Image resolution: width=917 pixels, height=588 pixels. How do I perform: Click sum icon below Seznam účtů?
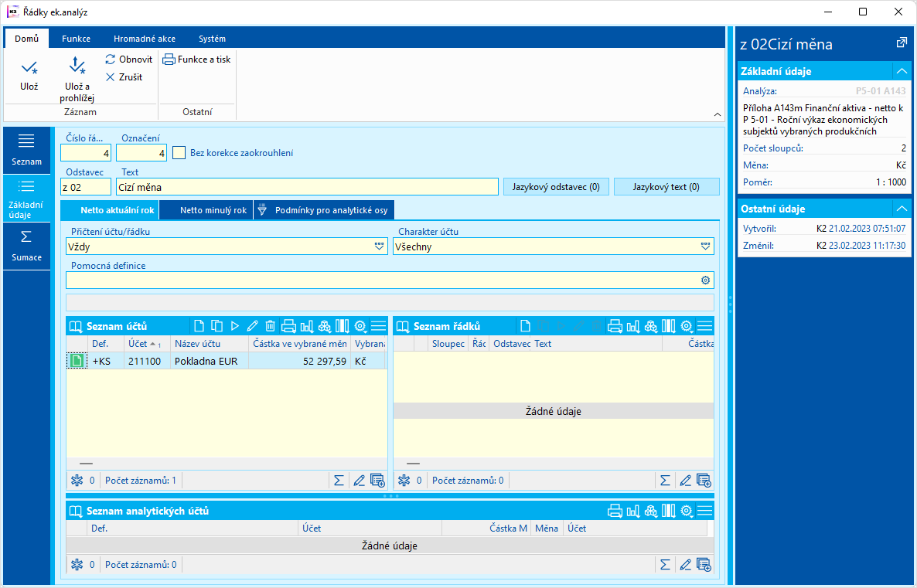click(x=339, y=481)
